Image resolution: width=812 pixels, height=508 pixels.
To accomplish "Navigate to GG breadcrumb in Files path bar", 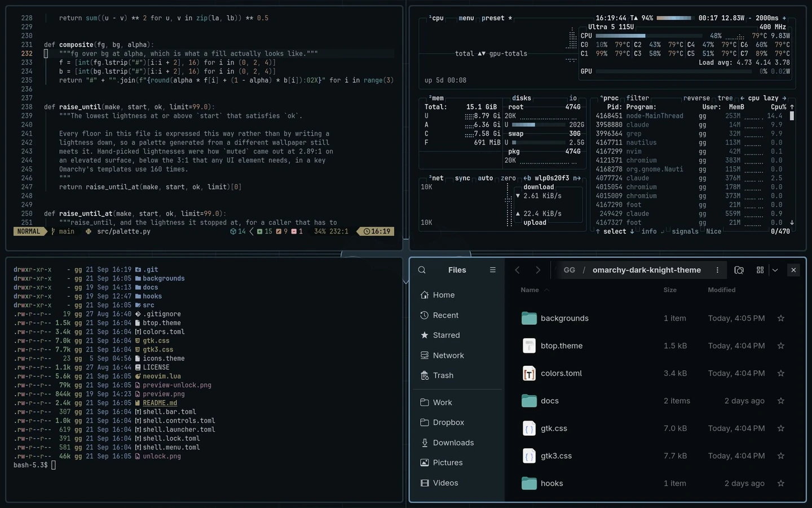I will [x=570, y=270].
